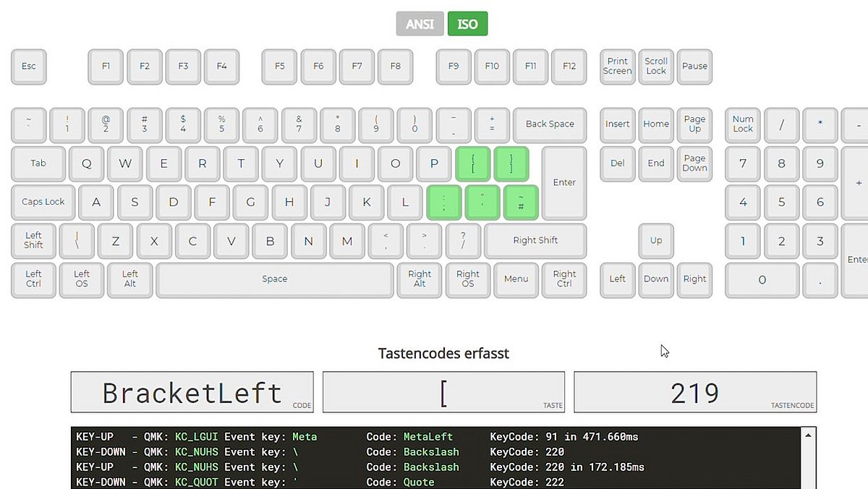
Task: Select the Scroll Lock key
Action: (655, 67)
